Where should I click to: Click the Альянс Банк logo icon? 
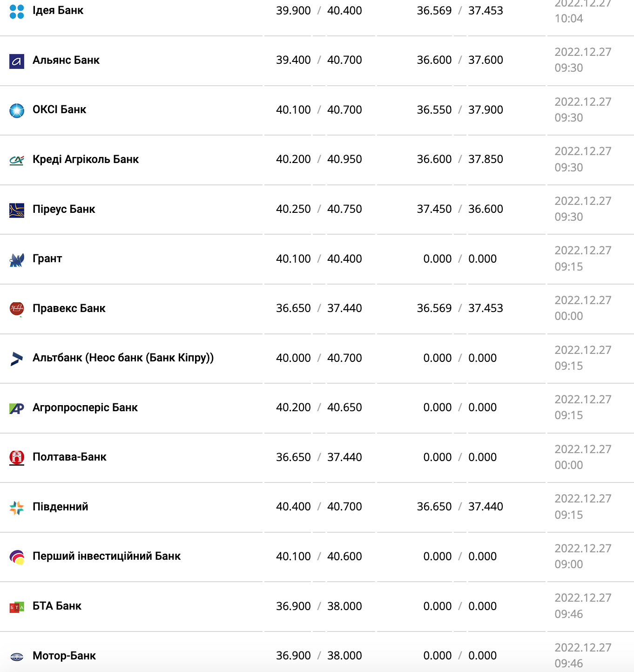(17, 61)
